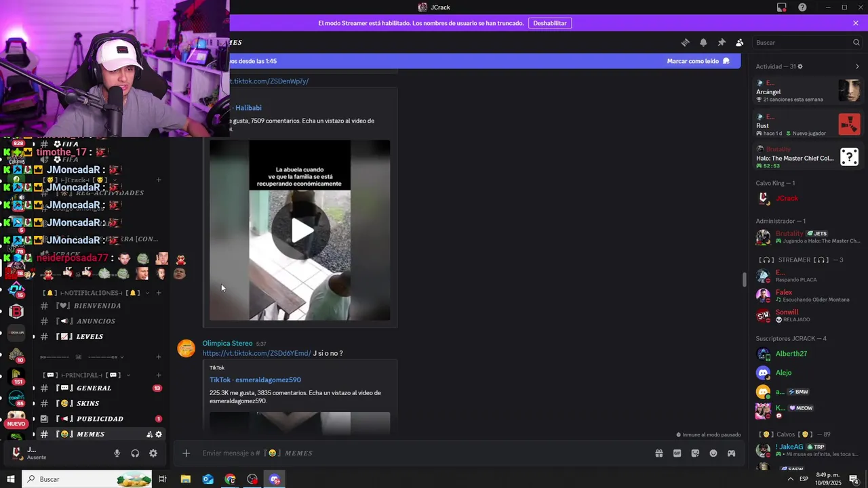
Task: Open MEMES channel edit settings gear
Action: click(159, 434)
